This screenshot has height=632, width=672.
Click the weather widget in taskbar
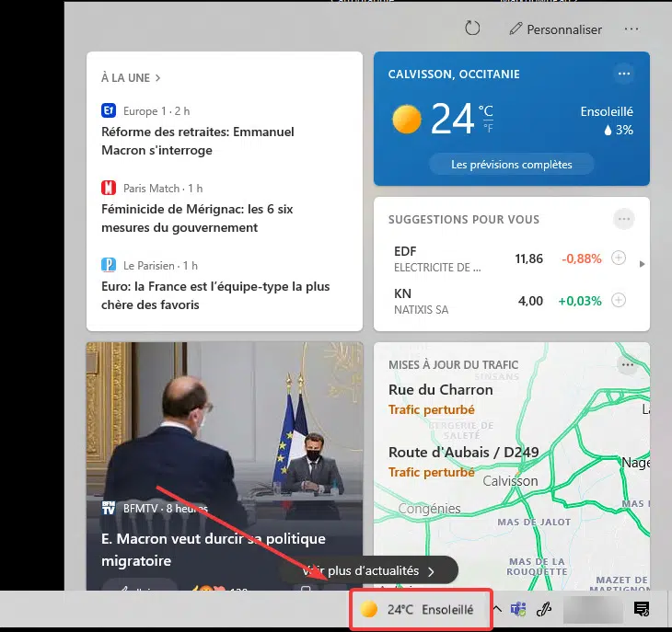[x=421, y=609]
